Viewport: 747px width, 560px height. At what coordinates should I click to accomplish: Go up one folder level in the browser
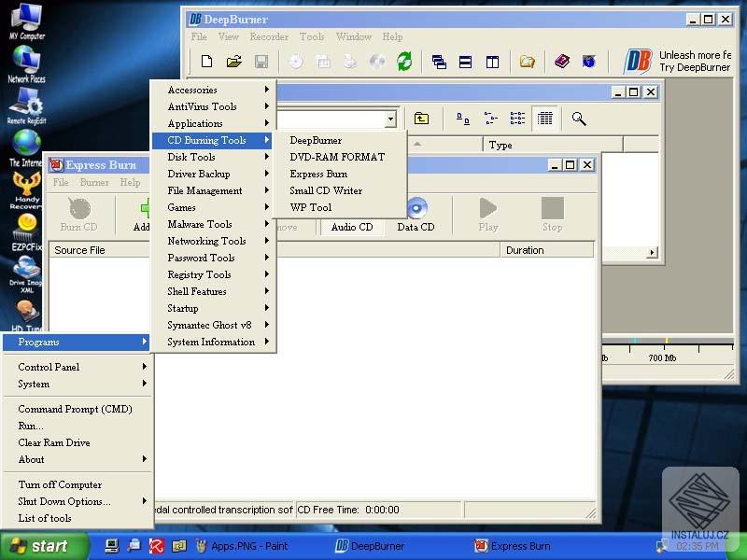point(422,119)
